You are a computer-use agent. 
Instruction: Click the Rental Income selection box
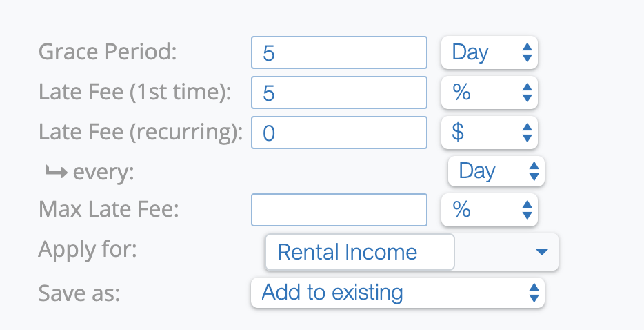(359, 252)
